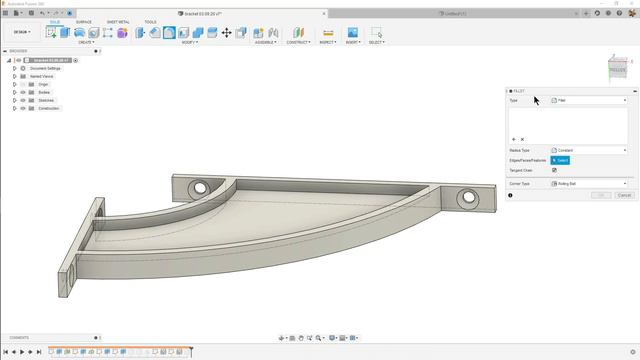Viewport: 640px width, 360px height.
Task: Open the Corner Type dropdown
Action: coord(589,184)
